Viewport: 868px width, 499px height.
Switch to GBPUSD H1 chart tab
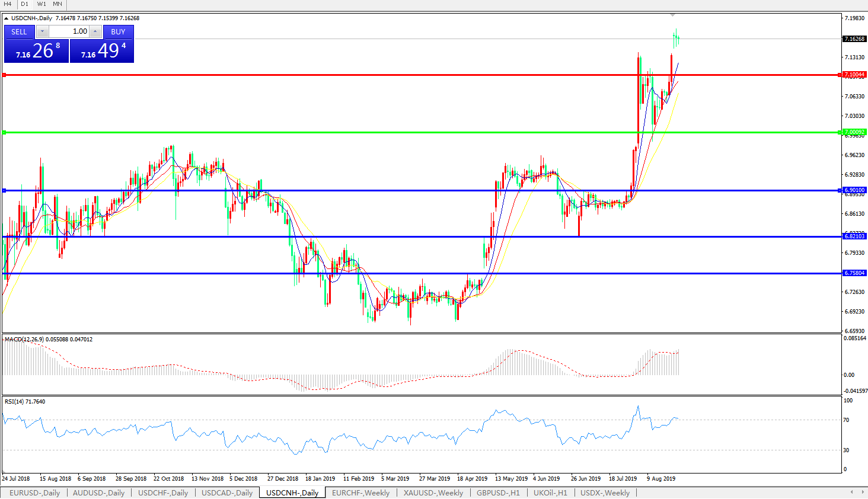pos(497,493)
